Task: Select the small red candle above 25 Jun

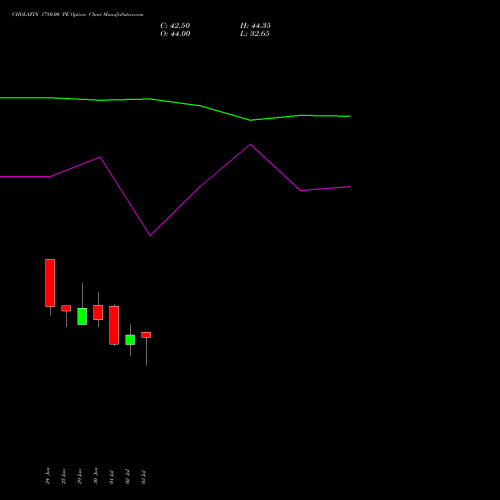Action: coord(66,308)
